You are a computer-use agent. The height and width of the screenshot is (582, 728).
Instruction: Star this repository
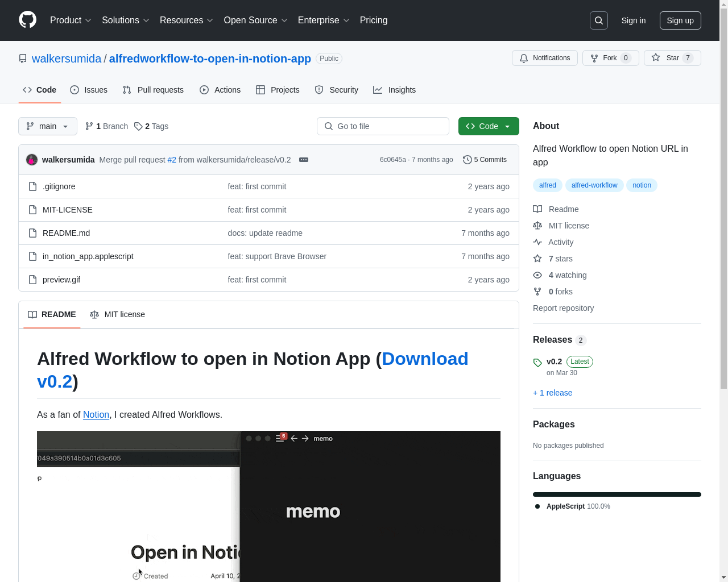point(672,58)
